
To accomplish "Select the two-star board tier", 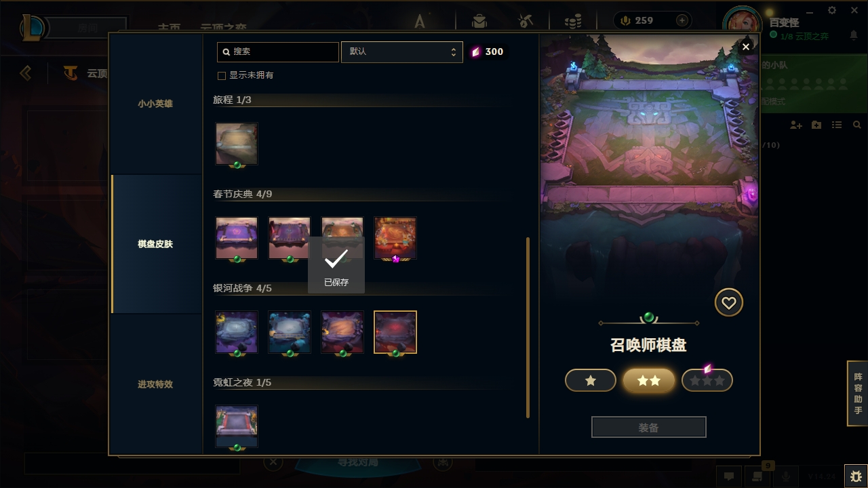I will pyautogui.click(x=649, y=381).
